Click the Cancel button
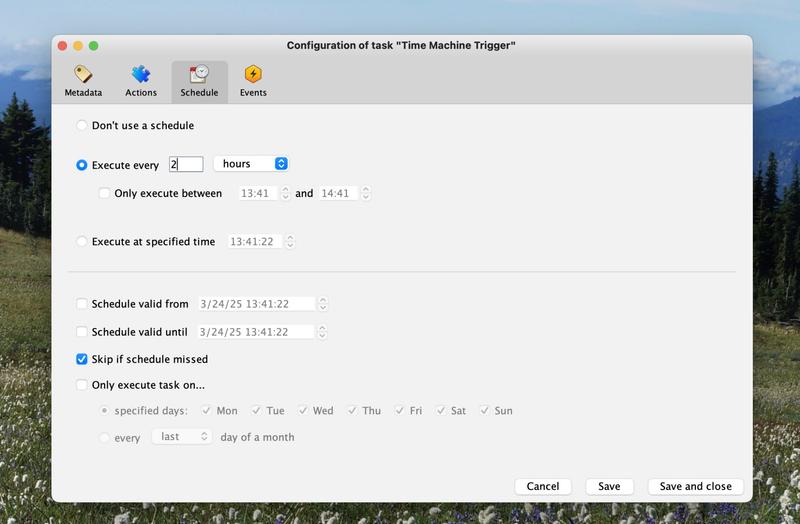This screenshot has height=524, width=800. [543, 486]
